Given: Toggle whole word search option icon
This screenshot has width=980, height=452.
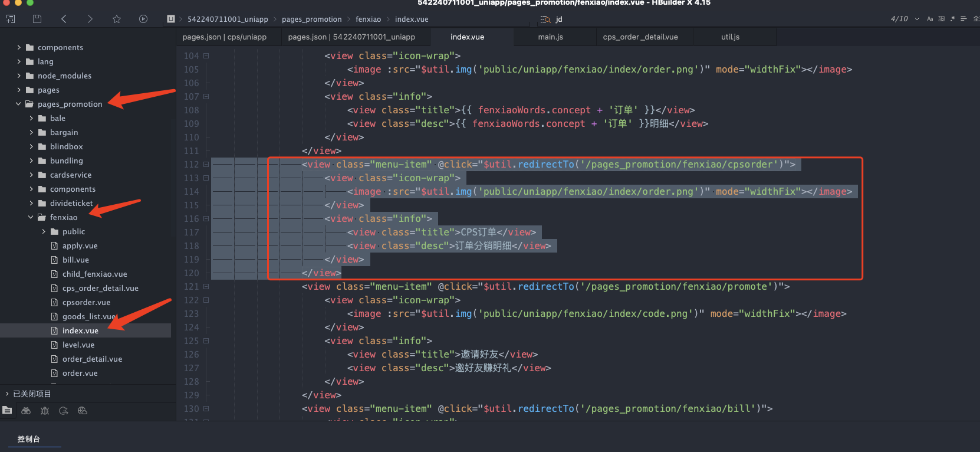Looking at the screenshot, I should 941,19.
